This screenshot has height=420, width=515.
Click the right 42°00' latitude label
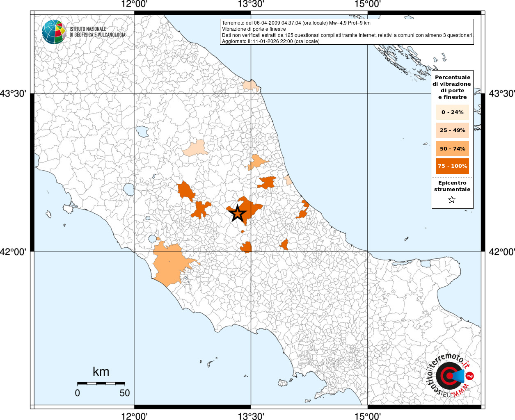coord(501,251)
